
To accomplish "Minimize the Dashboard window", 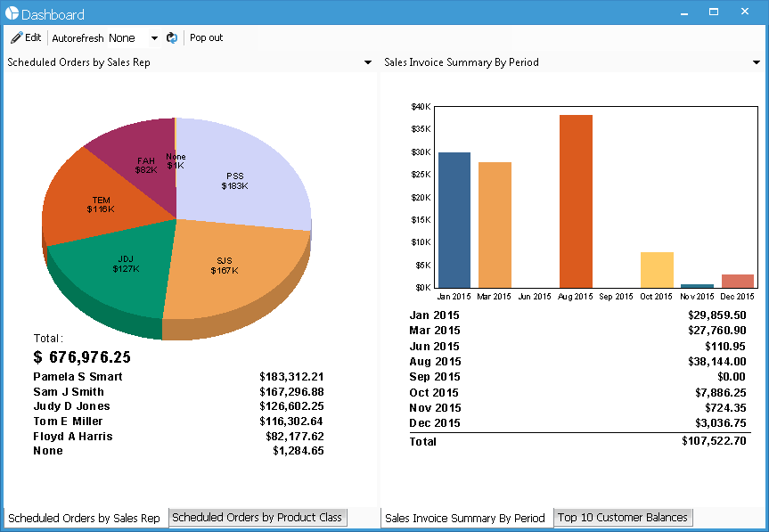I will click(x=683, y=12).
